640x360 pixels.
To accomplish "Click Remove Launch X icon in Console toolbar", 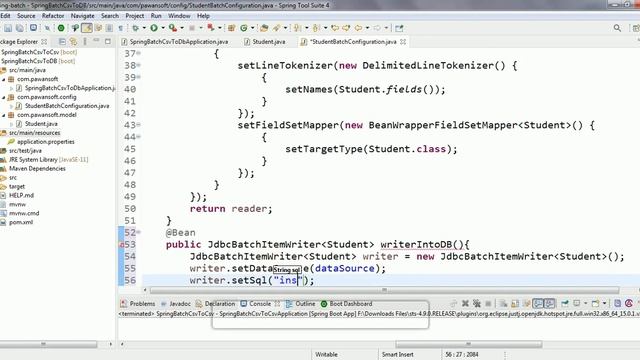I will (x=465, y=303).
